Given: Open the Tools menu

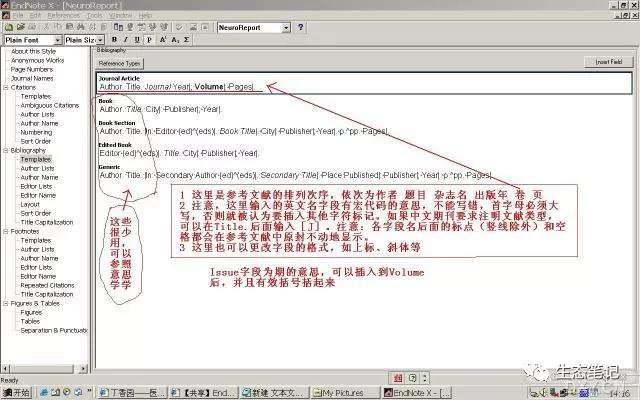Looking at the screenshot, I should [94, 16].
